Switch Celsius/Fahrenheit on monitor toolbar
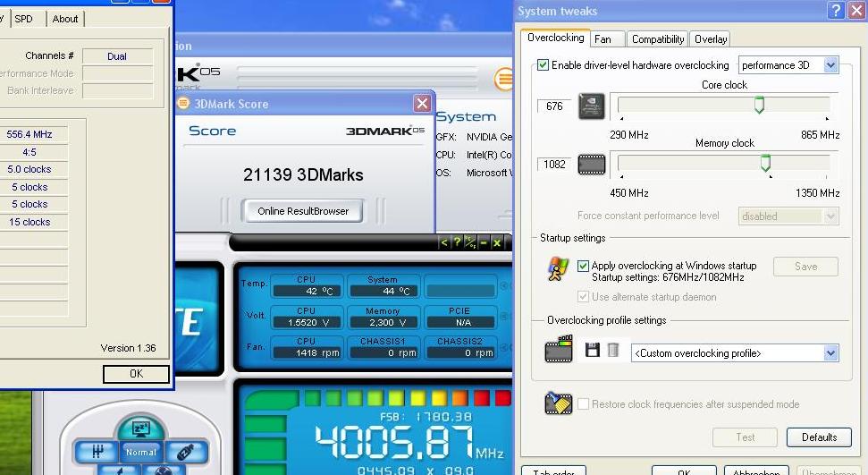Viewport: 868px width, 475px height. click(470, 242)
